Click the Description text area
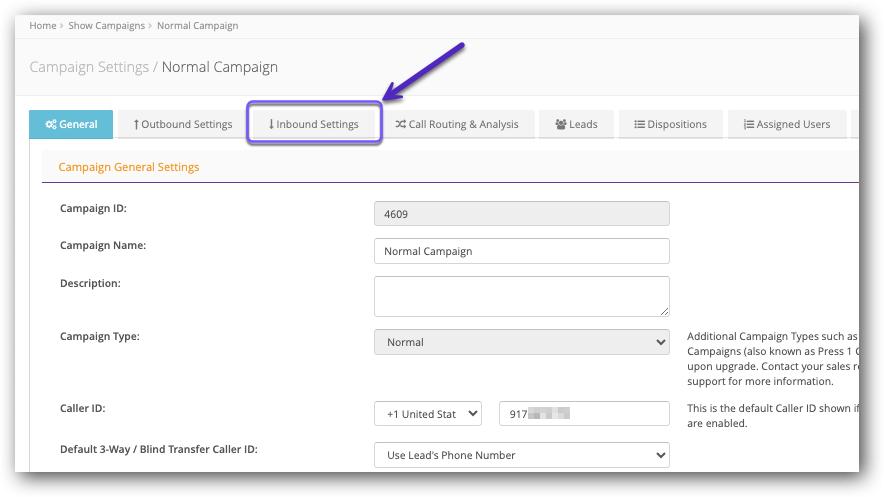 (521, 296)
